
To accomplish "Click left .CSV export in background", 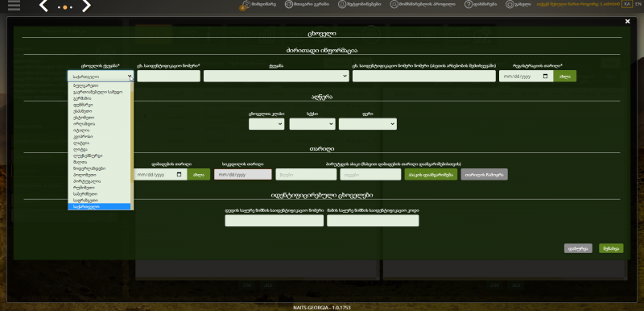I will [x=247, y=285].
